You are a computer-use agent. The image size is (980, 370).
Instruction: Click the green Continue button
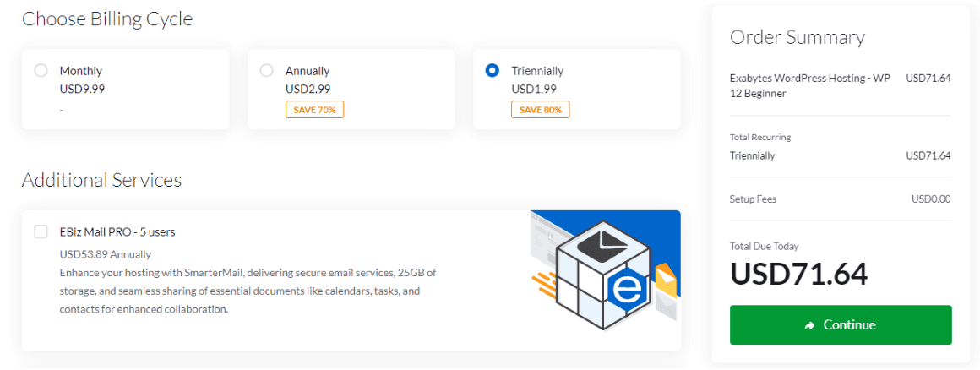click(841, 325)
